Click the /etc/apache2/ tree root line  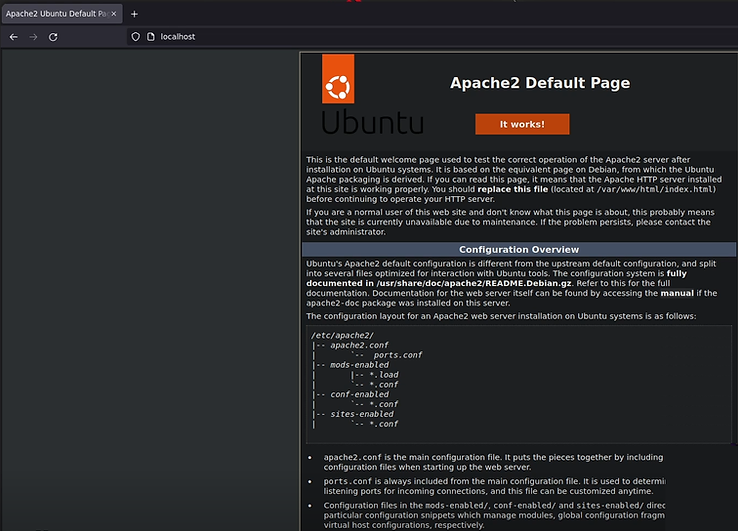click(x=342, y=335)
